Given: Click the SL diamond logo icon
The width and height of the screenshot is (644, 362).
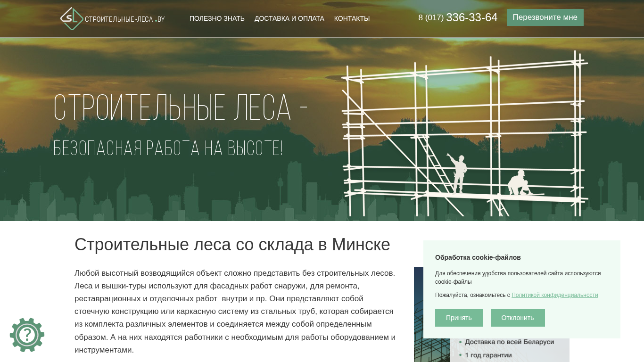Looking at the screenshot, I should coord(72,19).
